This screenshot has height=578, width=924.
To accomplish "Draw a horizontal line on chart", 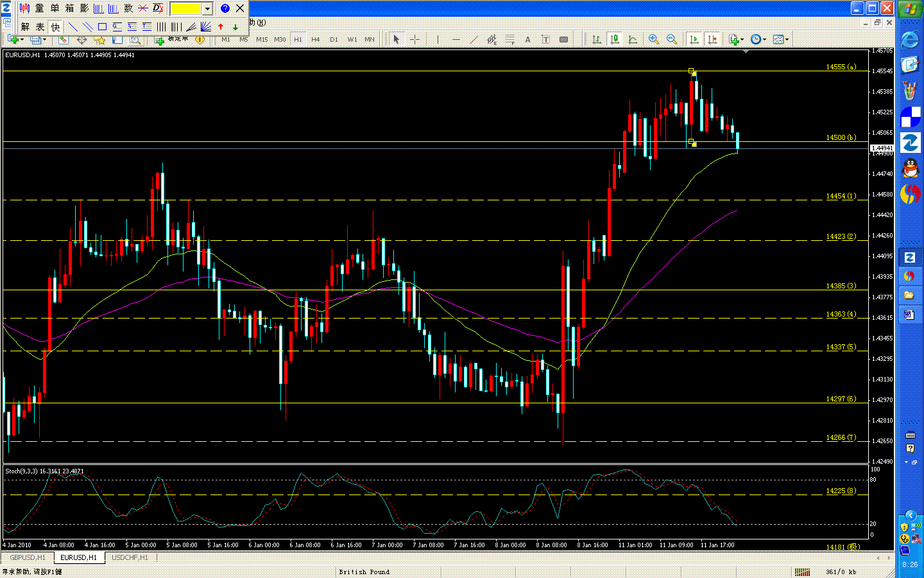I will 456,39.
